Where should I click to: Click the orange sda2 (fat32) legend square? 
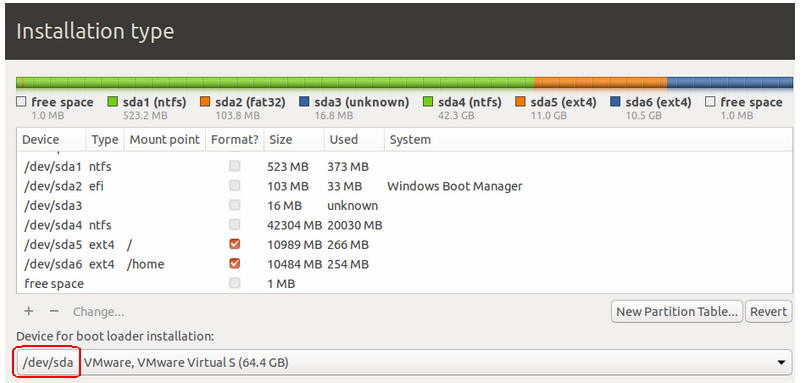[205, 102]
